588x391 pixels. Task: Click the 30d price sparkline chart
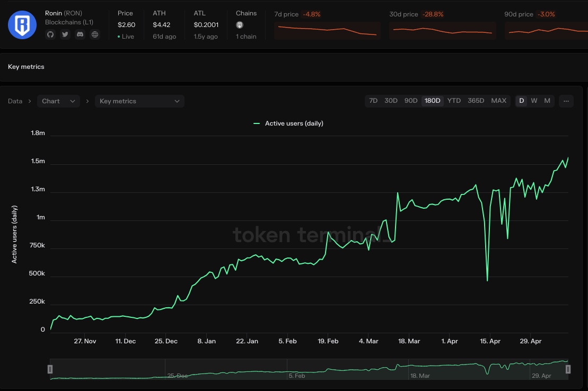[442, 31]
